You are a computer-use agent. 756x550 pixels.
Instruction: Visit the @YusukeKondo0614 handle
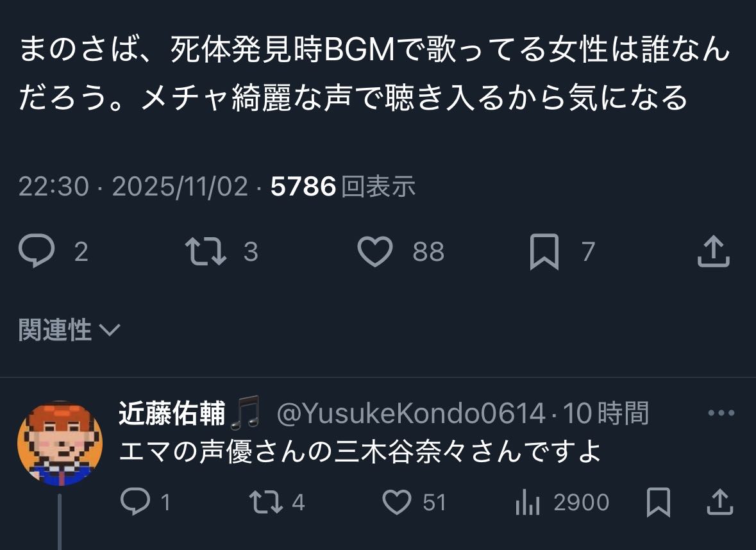pyautogui.click(x=411, y=413)
